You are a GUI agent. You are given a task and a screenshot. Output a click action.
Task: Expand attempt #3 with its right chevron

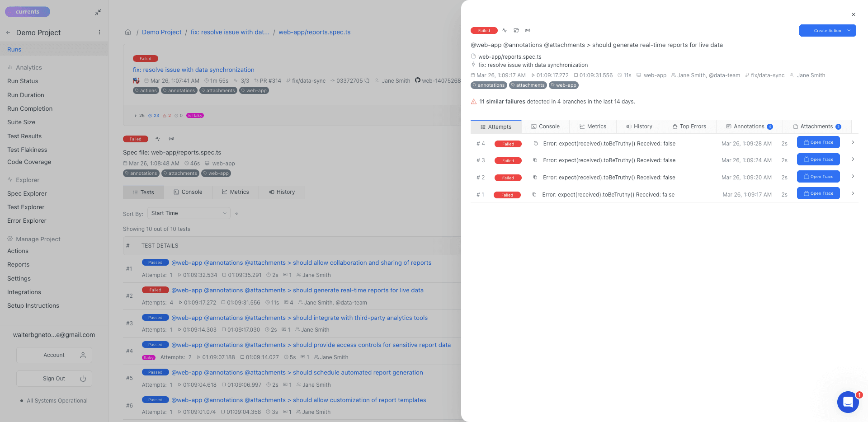pyautogui.click(x=853, y=159)
